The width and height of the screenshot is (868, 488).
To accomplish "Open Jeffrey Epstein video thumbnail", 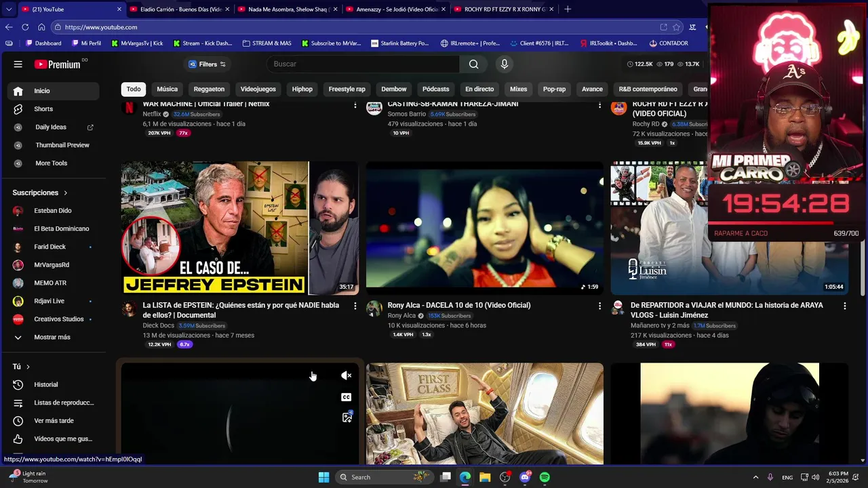I will (240, 228).
